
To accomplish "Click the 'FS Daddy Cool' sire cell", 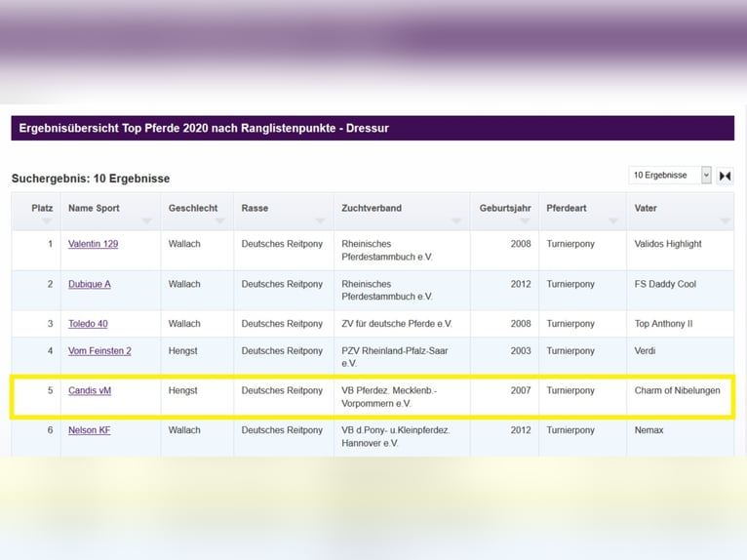I will 665,284.
